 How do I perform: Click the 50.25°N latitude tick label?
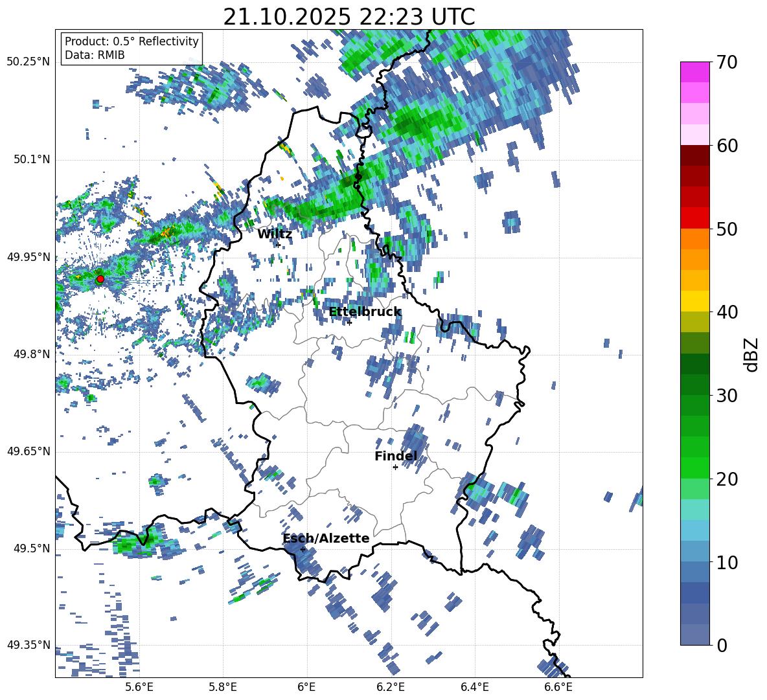tap(29, 62)
